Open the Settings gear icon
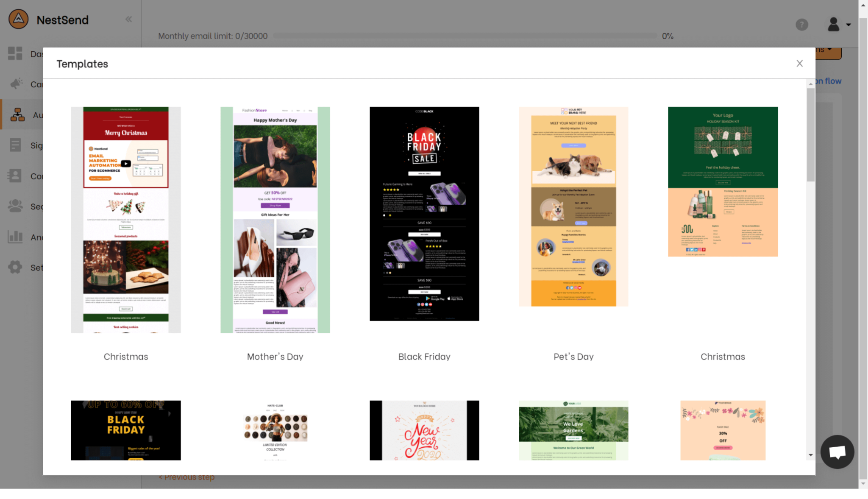Viewport: 868px width, 499px height. coord(15,267)
